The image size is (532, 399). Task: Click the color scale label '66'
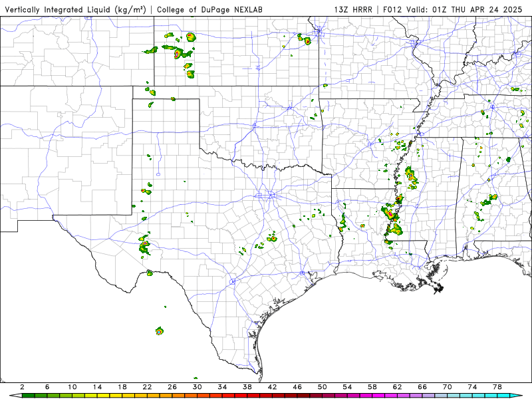click(x=422, y=387)
